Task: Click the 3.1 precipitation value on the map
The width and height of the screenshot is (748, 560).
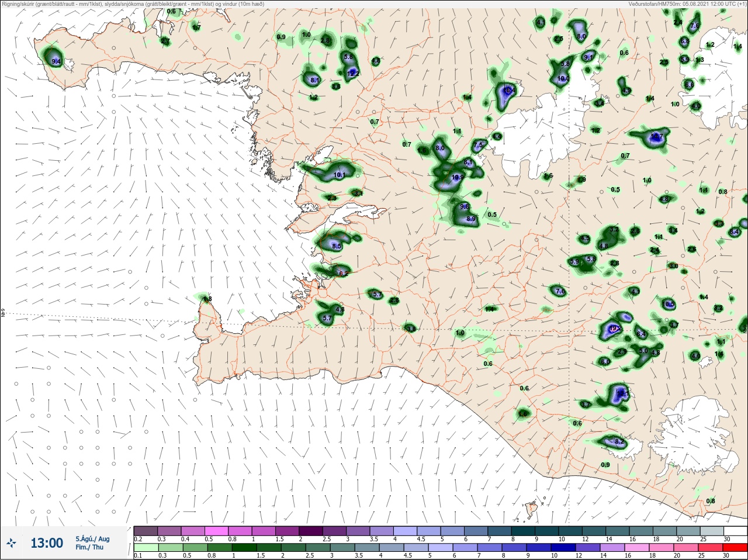Action: [x=358, y=193]
